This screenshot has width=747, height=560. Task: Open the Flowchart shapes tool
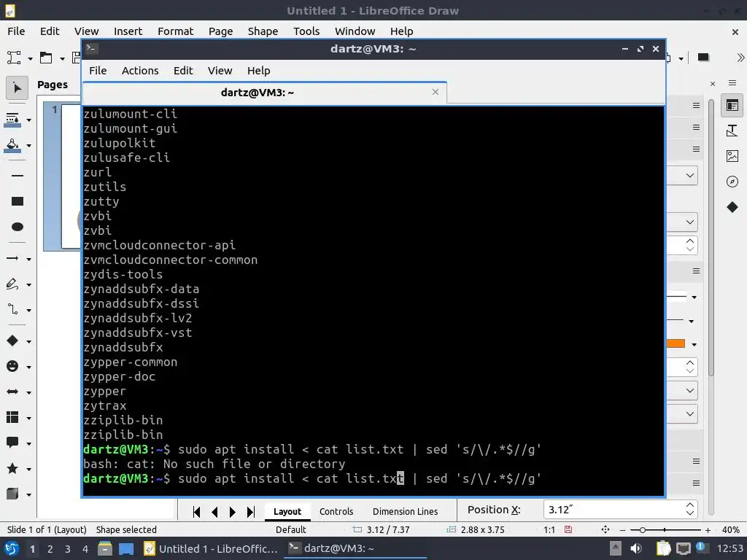(12, 418)
